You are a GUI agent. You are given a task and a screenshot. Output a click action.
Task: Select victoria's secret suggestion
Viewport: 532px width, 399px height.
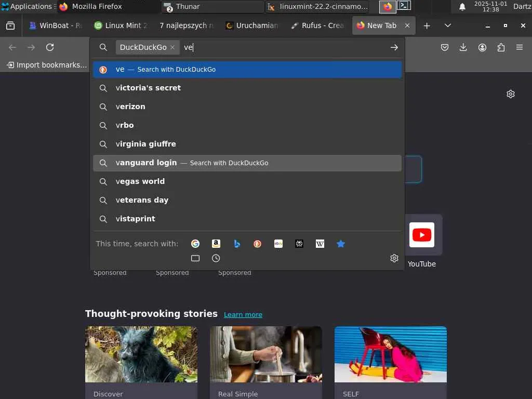[x=247, y=88]
